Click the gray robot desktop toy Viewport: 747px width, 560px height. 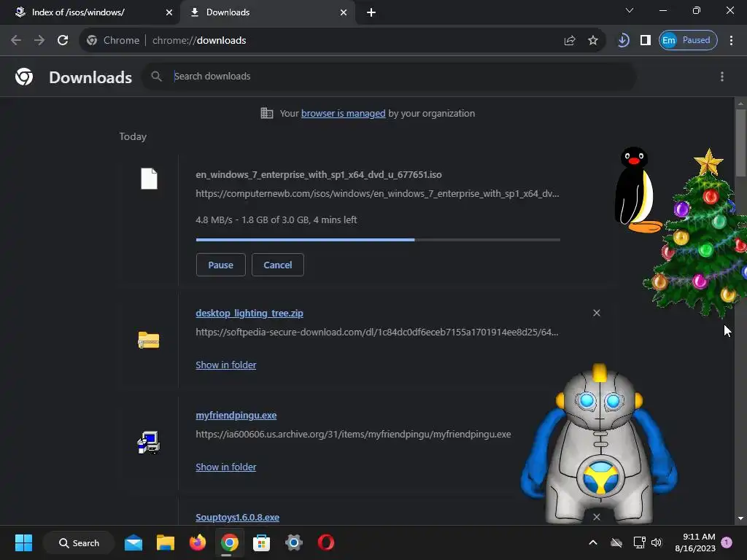click(600, 446)
